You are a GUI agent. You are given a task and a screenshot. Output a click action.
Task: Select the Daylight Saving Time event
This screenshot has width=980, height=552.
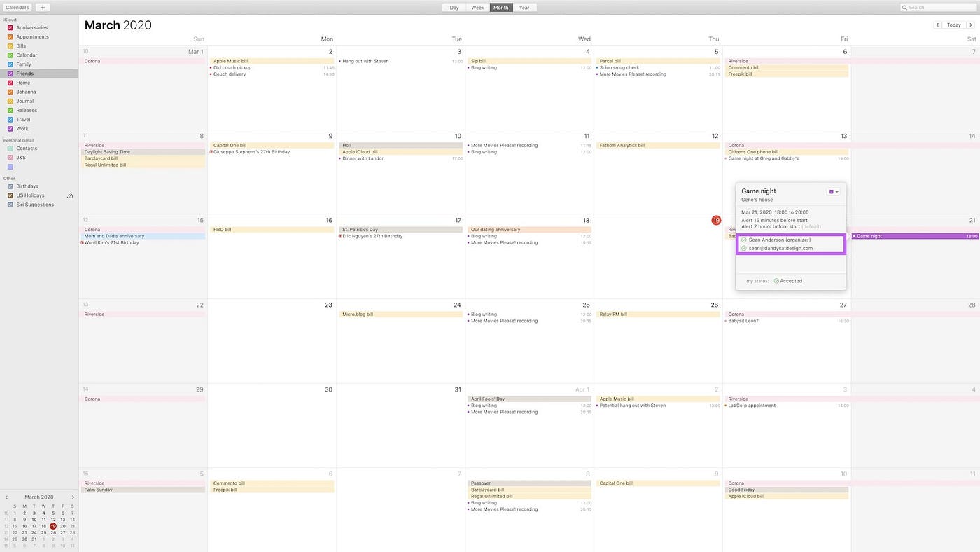tap(143, 152)
